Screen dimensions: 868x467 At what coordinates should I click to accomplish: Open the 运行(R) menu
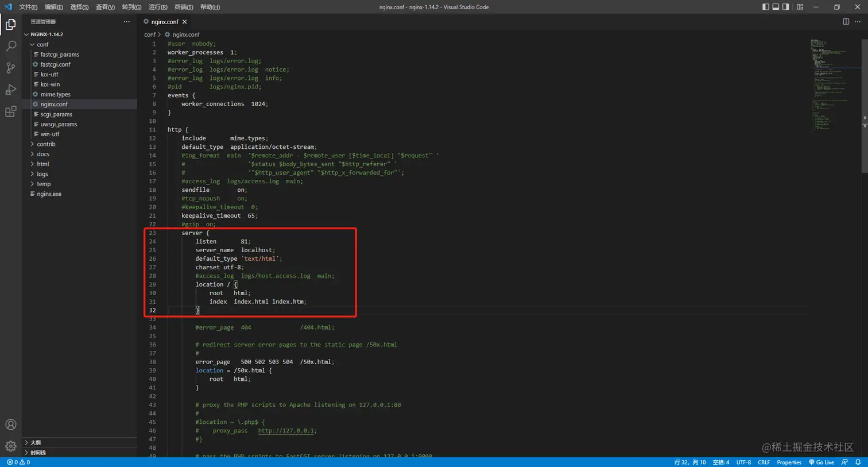click(x=158, y=7)
